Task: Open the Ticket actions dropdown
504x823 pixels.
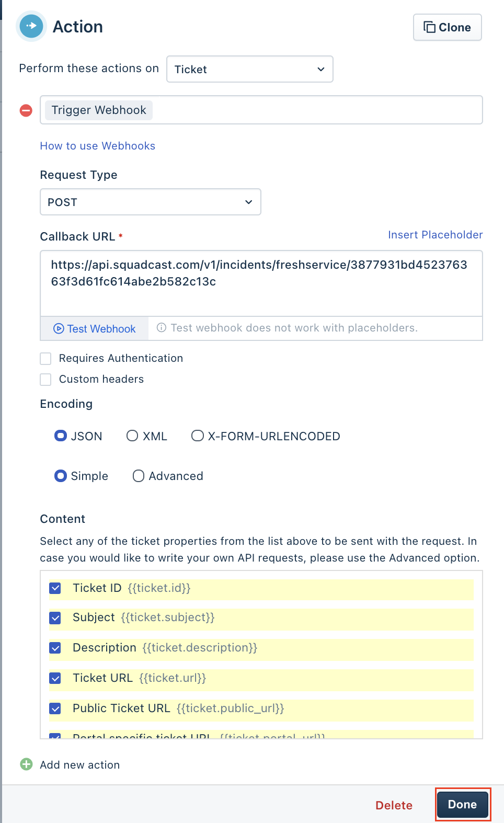Action: point(249,68)
